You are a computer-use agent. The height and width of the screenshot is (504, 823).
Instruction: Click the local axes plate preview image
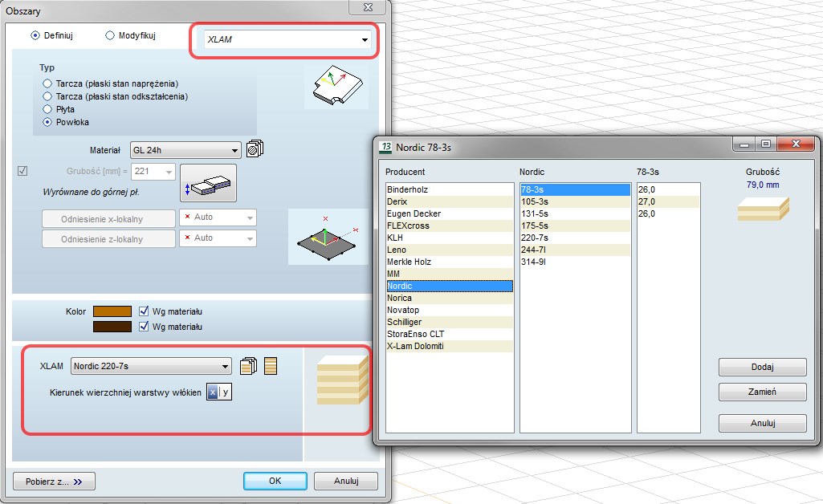[x=326, y=238]
